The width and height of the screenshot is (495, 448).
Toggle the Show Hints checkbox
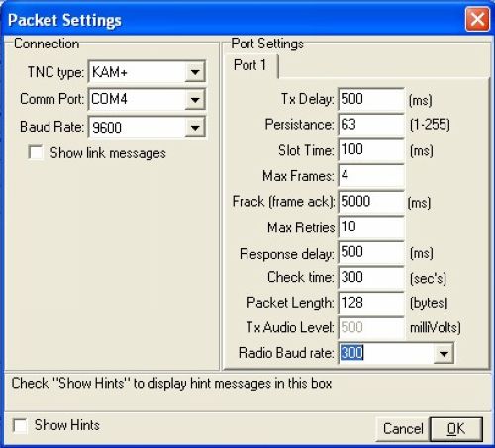[20, 425]
